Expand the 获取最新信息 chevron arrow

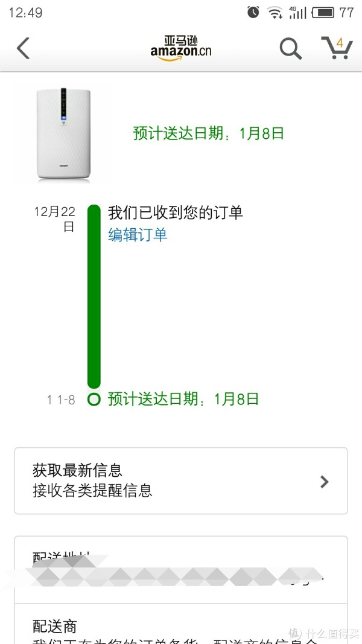[x=324, y=482]
